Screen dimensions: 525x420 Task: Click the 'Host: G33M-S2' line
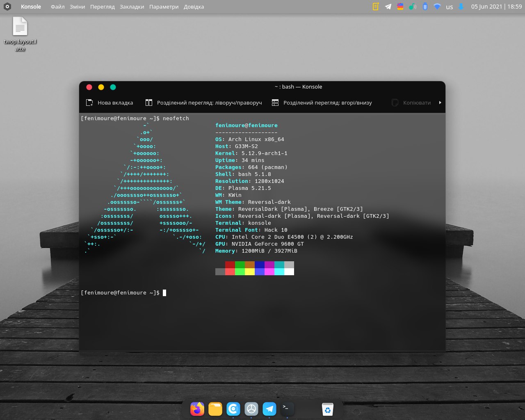click(237, 146)
